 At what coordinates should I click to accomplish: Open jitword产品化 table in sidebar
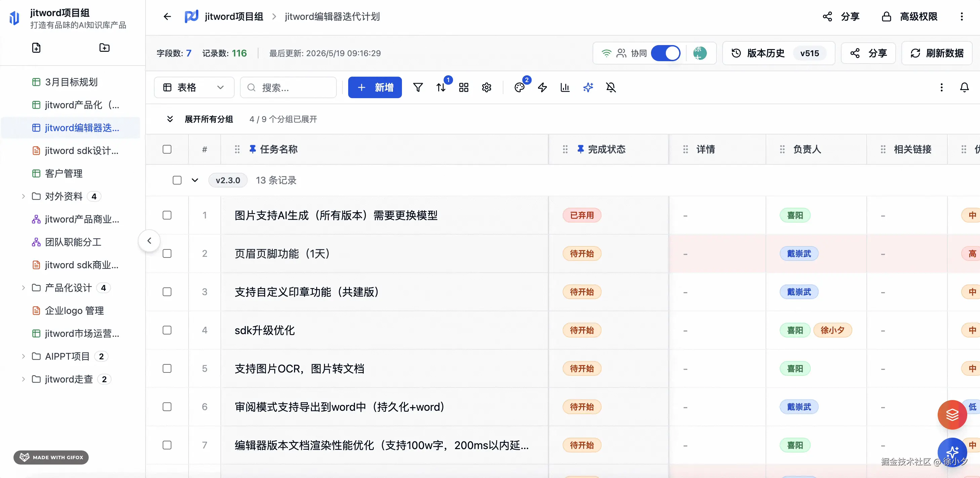pos(71,105)
